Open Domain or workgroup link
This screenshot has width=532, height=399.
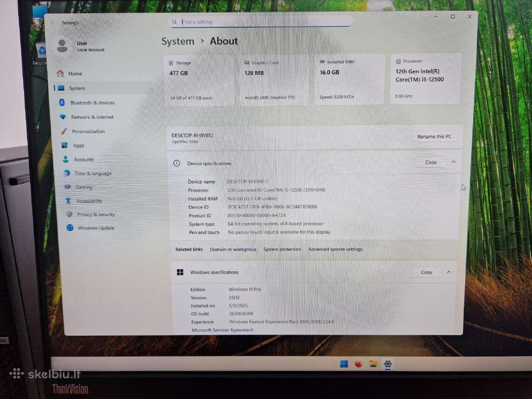pos(233,250)
